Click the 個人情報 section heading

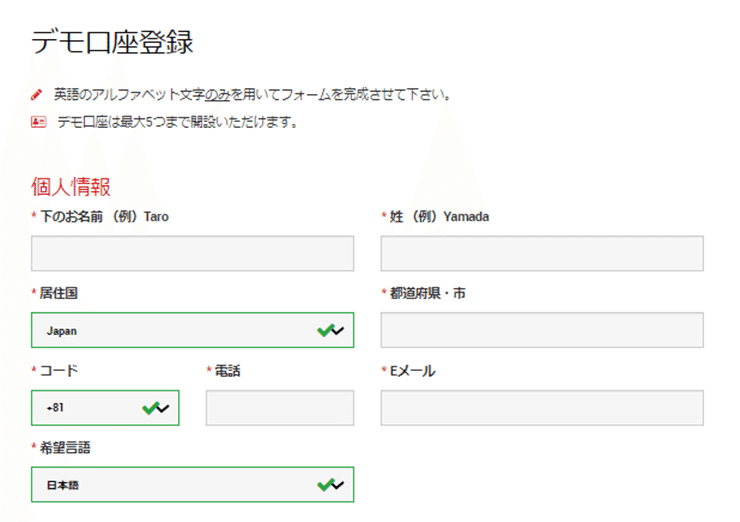71,186
